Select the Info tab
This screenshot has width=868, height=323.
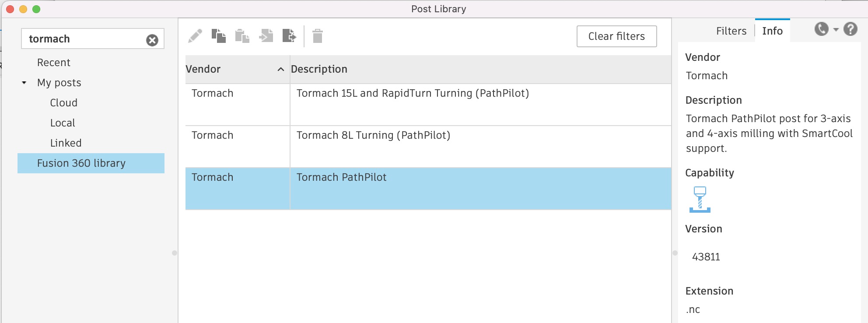772,31
